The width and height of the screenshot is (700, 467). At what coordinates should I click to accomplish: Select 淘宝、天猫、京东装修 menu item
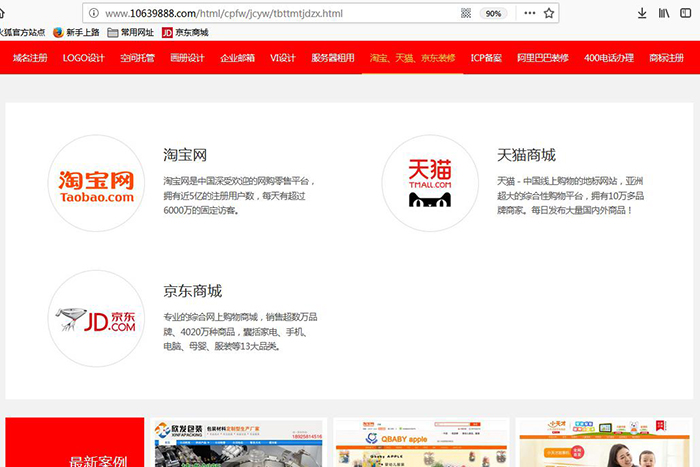(412, 58)
